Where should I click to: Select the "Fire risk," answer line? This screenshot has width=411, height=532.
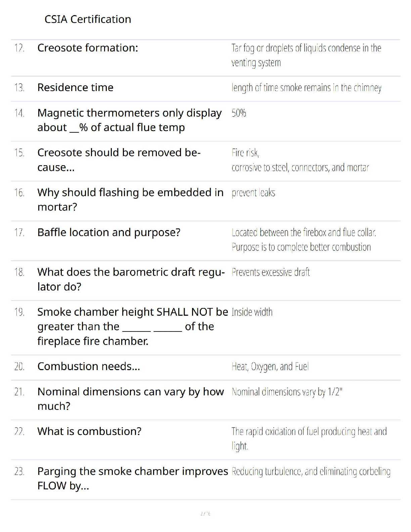[245, 153]
